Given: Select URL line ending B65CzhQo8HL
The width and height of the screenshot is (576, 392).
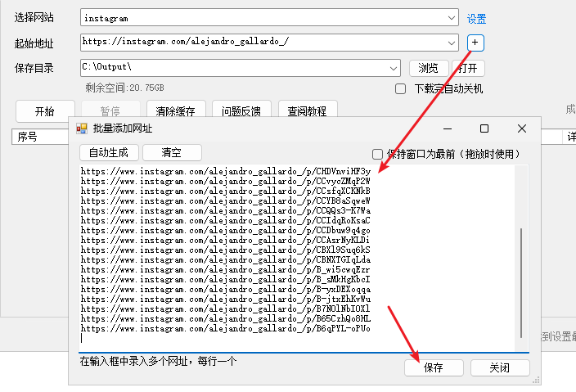Looking at the screenshot, I should (226, 318).
